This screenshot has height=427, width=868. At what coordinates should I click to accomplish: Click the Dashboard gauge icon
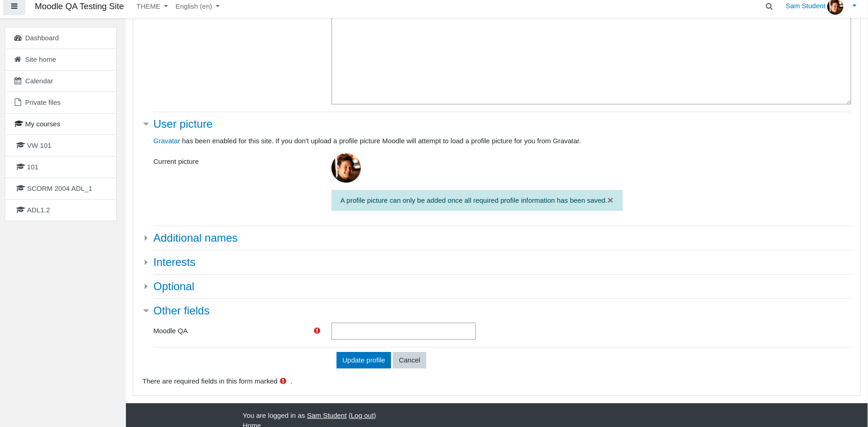click(18, 38)
